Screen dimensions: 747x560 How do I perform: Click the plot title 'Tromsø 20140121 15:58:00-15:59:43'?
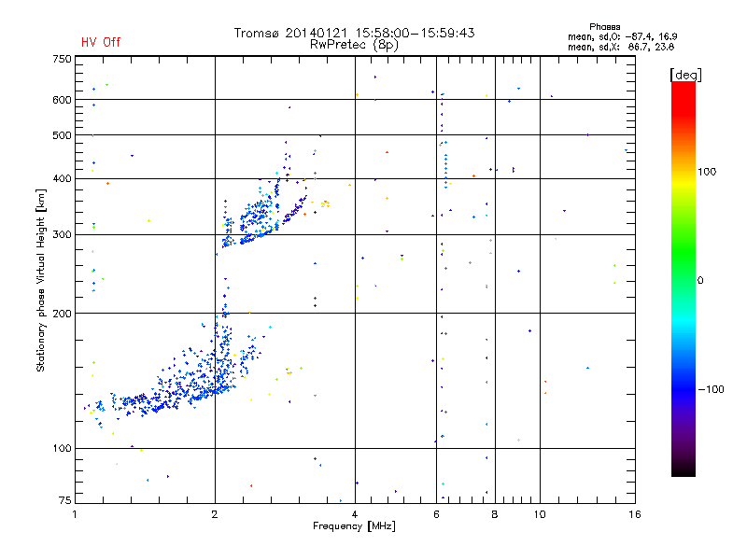click(354, 33)
